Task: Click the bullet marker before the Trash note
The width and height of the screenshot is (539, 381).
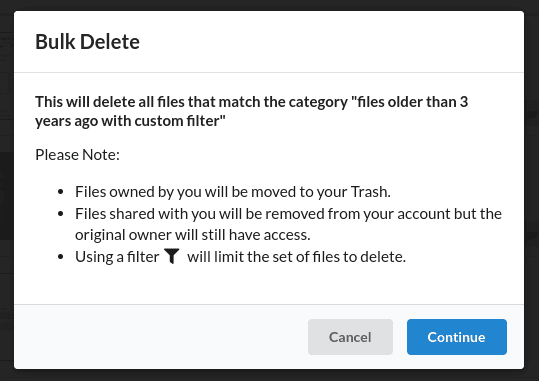Action: click(61, 192)
